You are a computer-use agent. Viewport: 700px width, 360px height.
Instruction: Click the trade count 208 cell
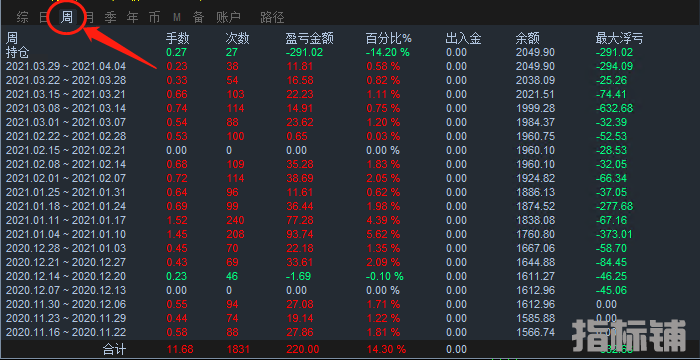pos(235,234)
